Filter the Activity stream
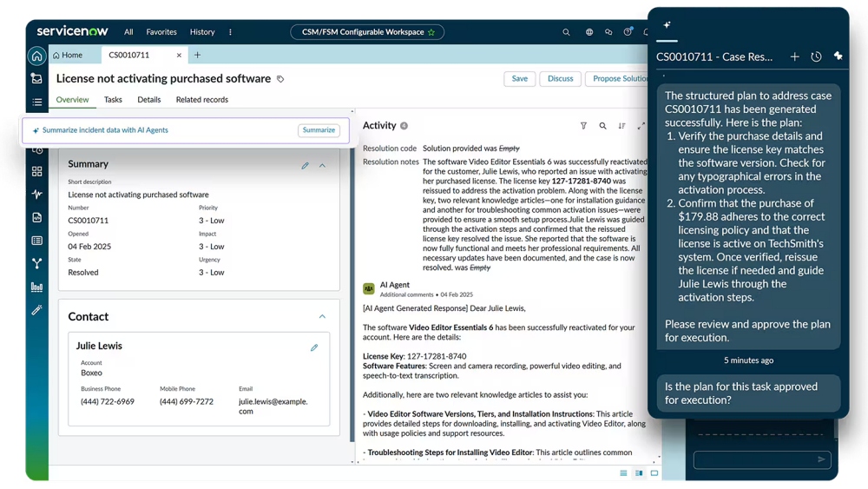This screenshot has height=489, width=868. [x=583, y=126]
